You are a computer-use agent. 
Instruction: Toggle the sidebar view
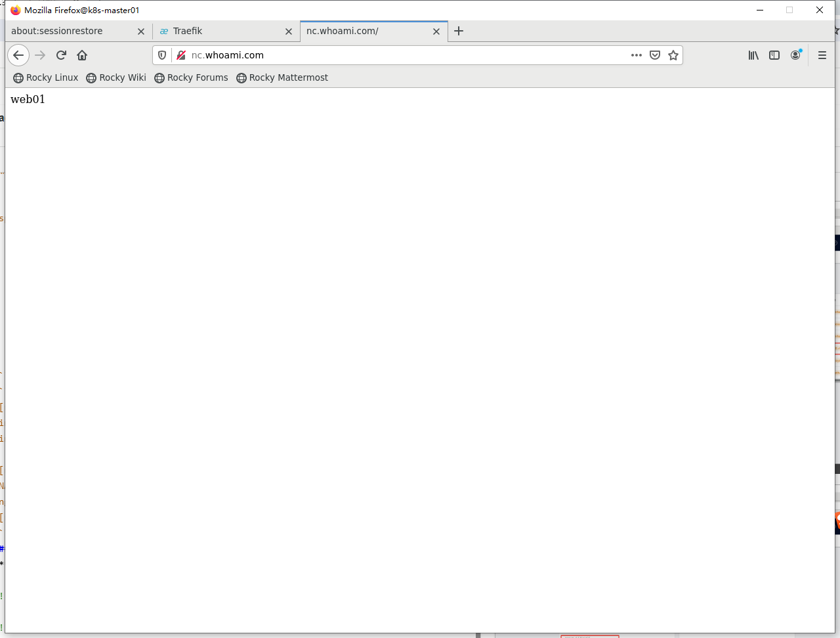774,55
